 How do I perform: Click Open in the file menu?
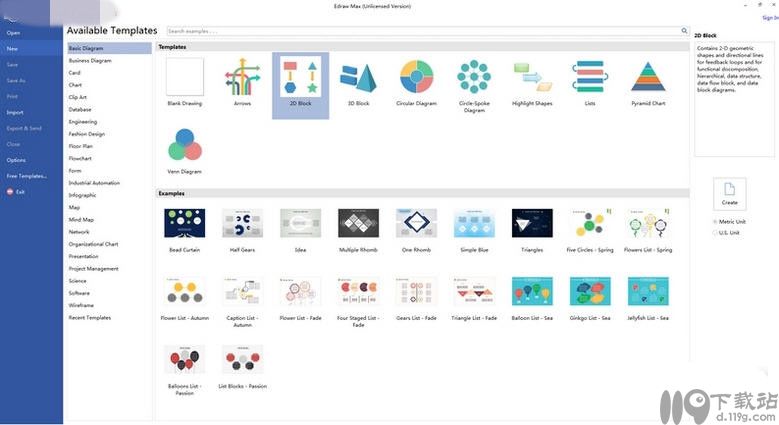[x=13, y=33]
